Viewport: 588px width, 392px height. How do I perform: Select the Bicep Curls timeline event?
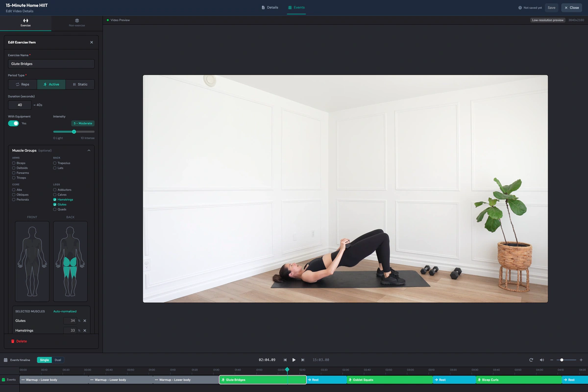[x=519, y=380]
